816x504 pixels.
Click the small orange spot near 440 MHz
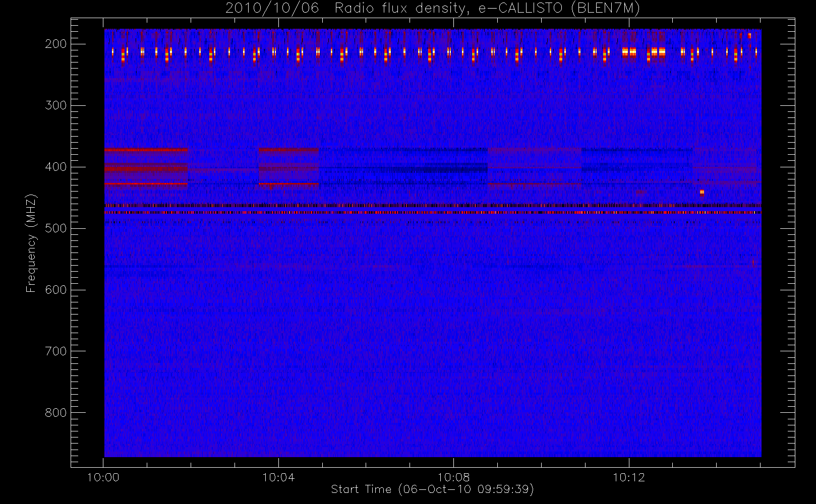pos(702,192)
